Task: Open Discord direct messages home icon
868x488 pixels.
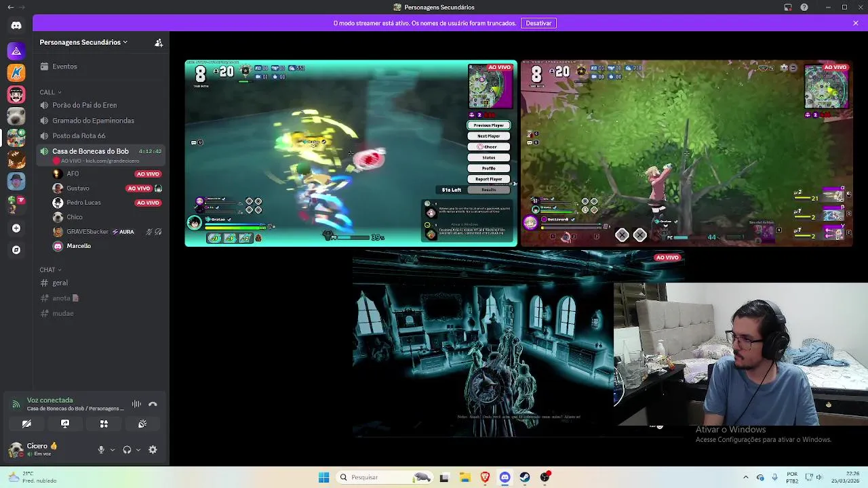Action: [16, 26]
